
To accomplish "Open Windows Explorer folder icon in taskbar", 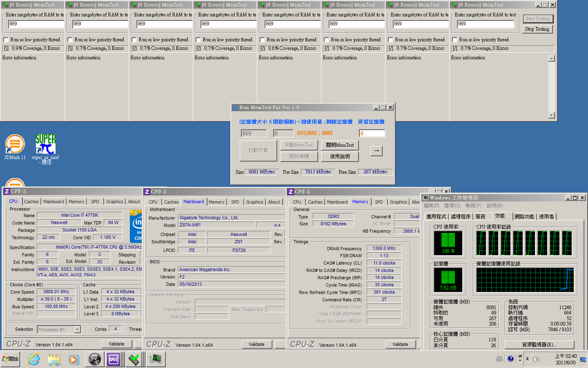I will [53, 359].
